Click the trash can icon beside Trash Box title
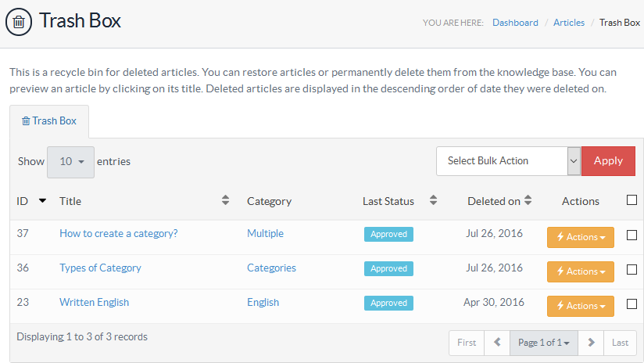Screen dimensions: 644x363 pos(19,22)
